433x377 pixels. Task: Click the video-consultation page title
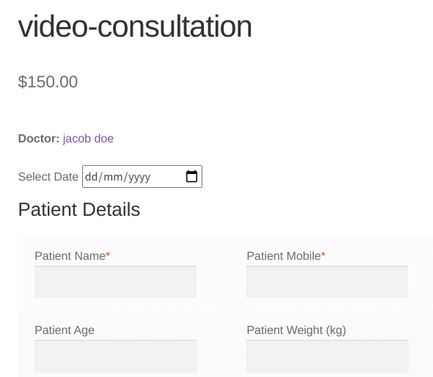[x=135, y=27]
